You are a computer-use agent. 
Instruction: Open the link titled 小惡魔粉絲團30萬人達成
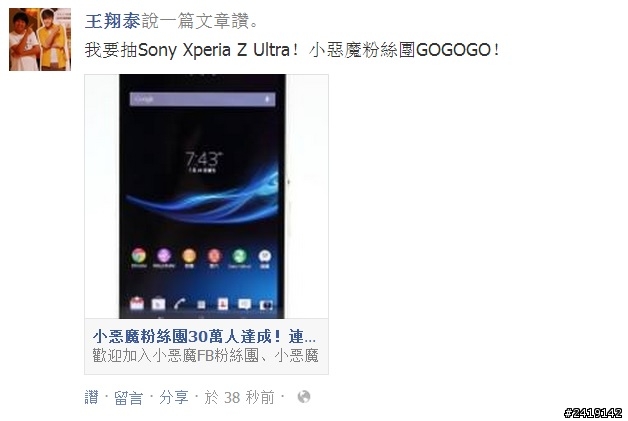pos(204,336)
